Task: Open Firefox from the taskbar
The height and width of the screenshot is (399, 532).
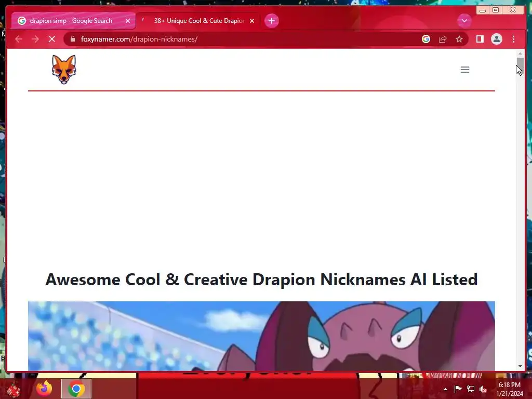Action: pos(44,389)
